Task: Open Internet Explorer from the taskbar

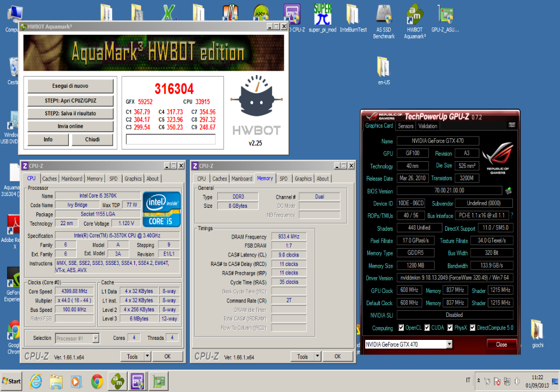Action: [x=36, y=381]
